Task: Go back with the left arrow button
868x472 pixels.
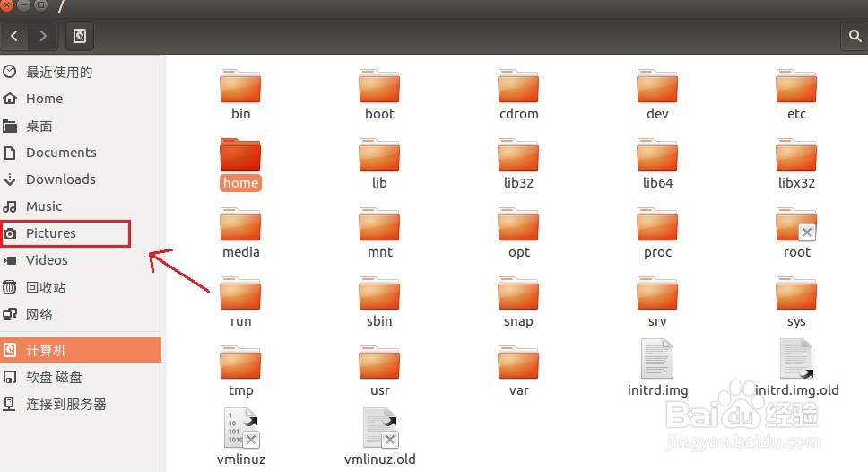Action: pos(14,36)
